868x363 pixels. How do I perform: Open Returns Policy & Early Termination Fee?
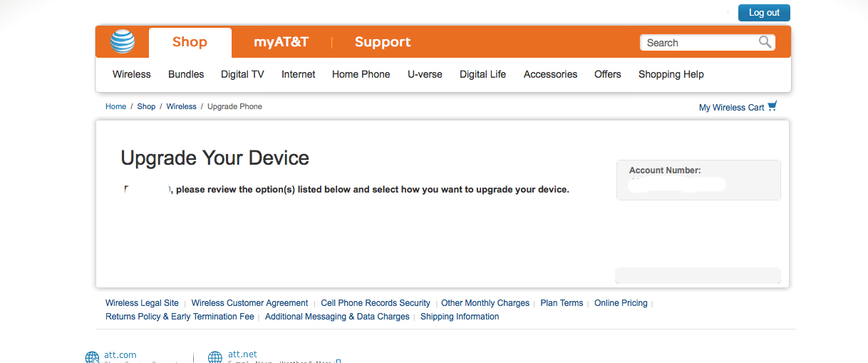[180, 317]
